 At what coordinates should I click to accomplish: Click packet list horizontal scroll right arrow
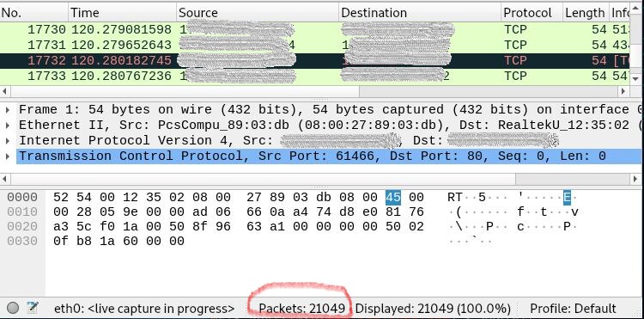(623, 91)
